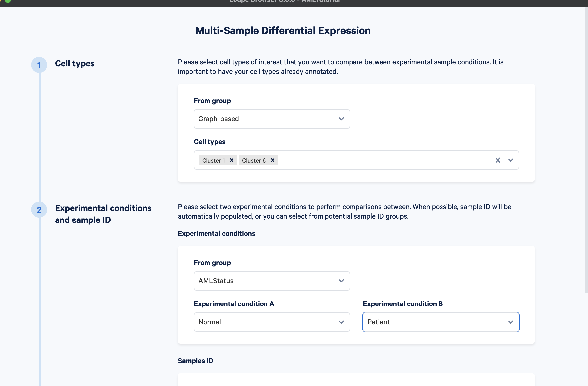
Task: Click the green window zoom button
Action: [8, 1]
